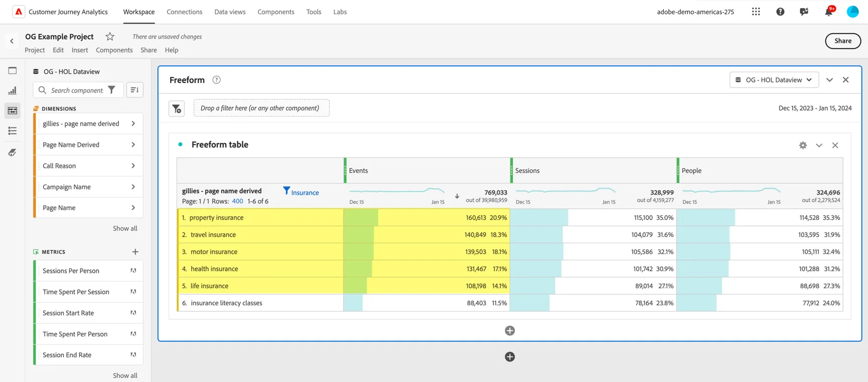Open the OG - HOL Dataview dropdown
The width and height of the screenshot is (868, 382).
point(774,80)
